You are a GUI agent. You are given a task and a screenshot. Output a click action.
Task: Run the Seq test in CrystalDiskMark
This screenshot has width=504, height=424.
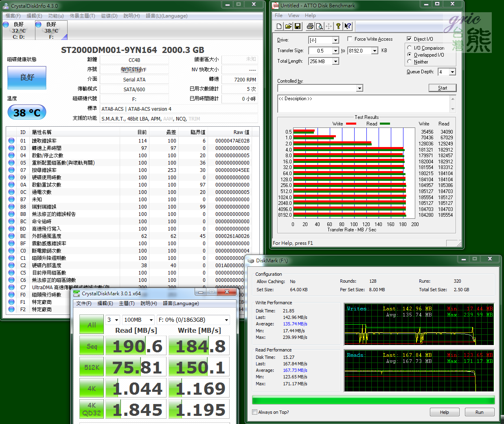[92, 346]
